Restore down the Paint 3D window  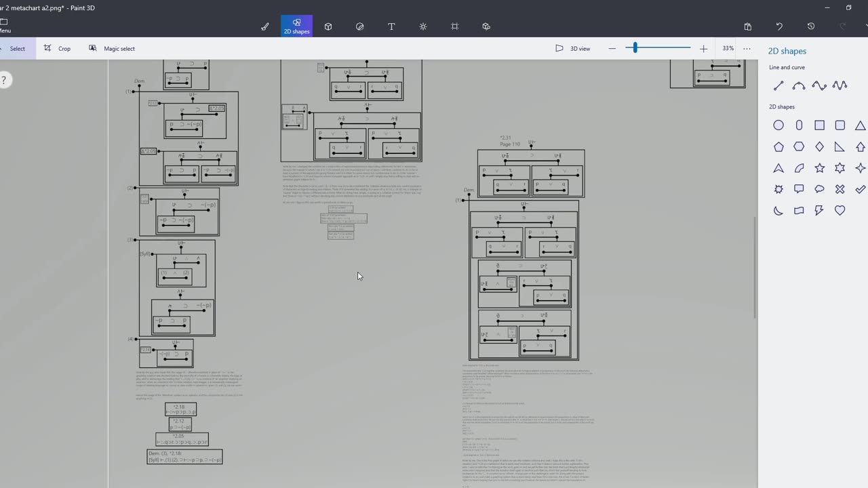(849, 7)
